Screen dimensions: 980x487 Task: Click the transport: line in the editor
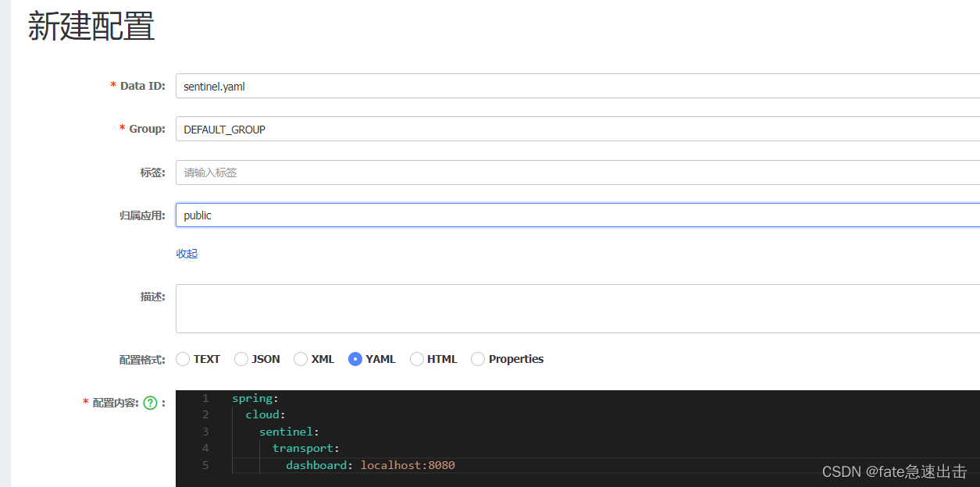pos(305,448)
